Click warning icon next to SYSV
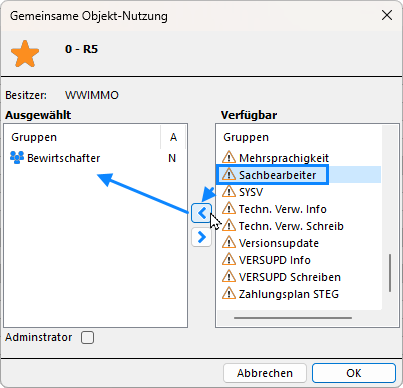 click(x=229, y=191)
